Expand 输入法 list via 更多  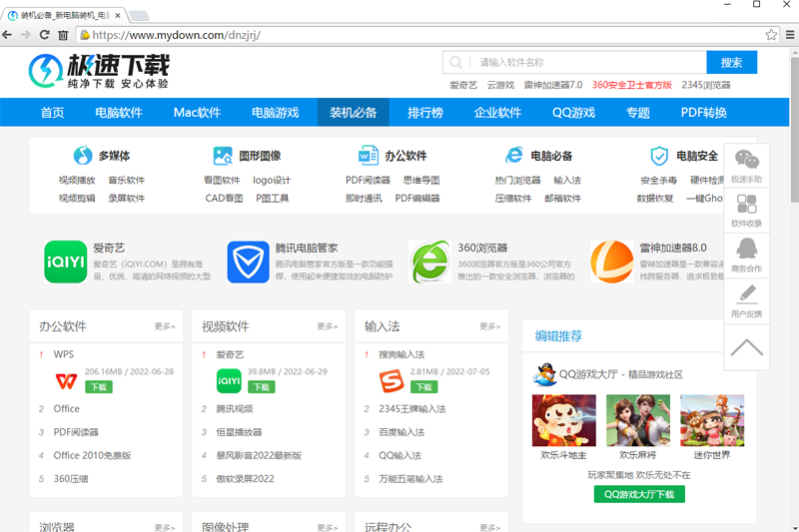tap(489, 326)
